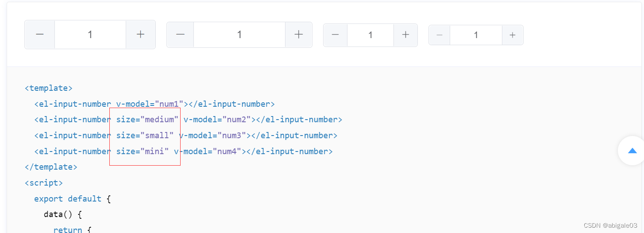The width and height of the screenshot is (644, 233).
Task: Focus the default-size number input field
Action: coord(90,35)
